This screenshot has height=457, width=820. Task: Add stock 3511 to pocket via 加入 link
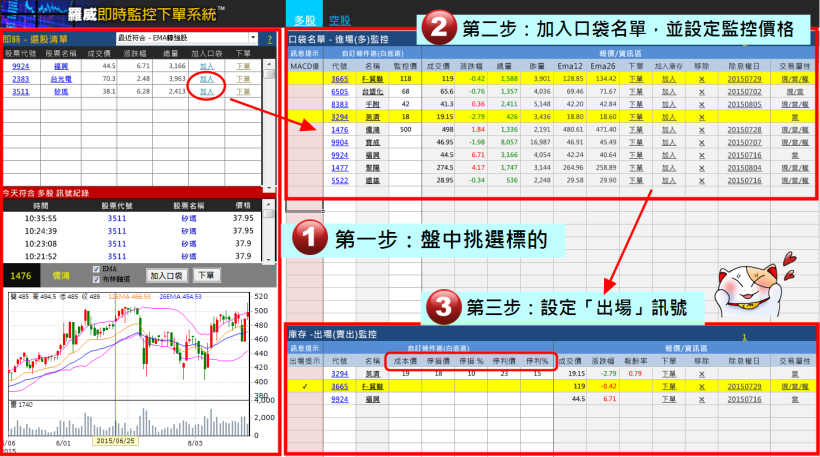coord(207,92)
